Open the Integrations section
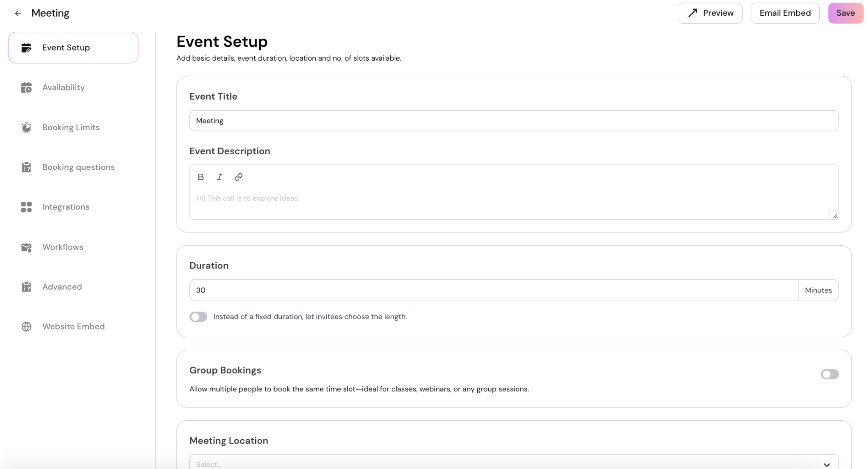This screenshot has width=868, height=469. click(x=73, y=207)
